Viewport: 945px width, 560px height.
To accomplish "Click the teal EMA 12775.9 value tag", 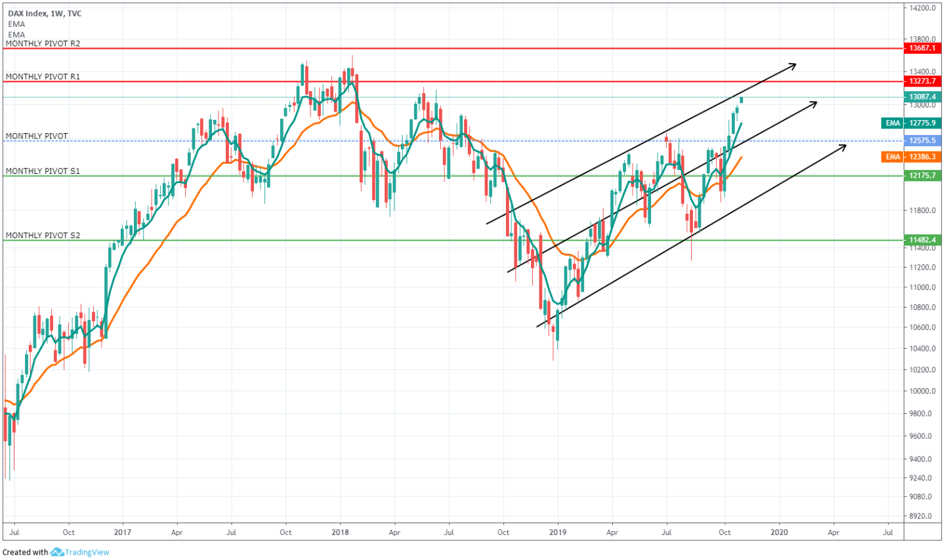I will coord(911,123).
